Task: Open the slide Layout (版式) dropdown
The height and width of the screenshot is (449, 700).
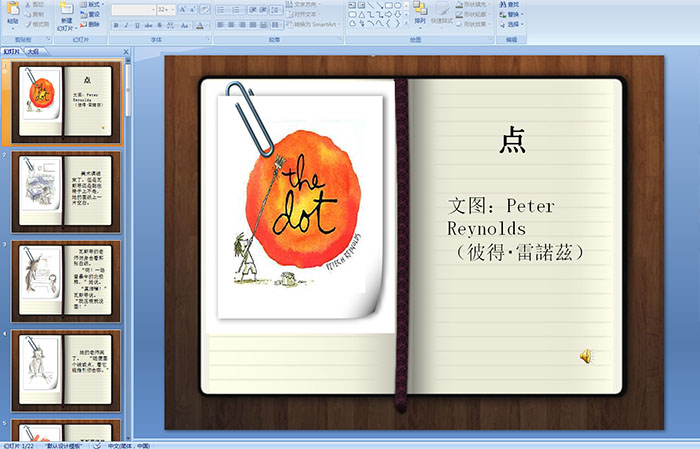Action: tap(92, 4)
